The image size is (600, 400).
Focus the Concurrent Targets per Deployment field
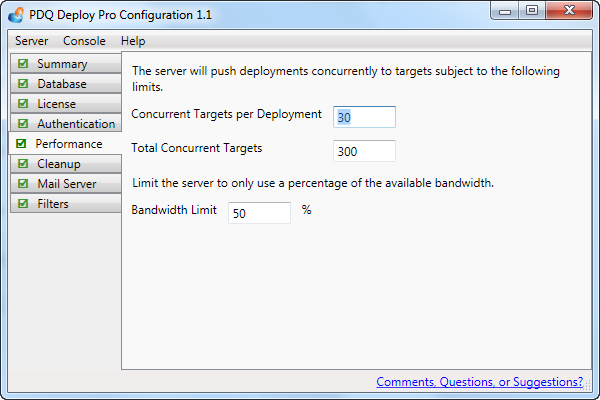[364, 117]
